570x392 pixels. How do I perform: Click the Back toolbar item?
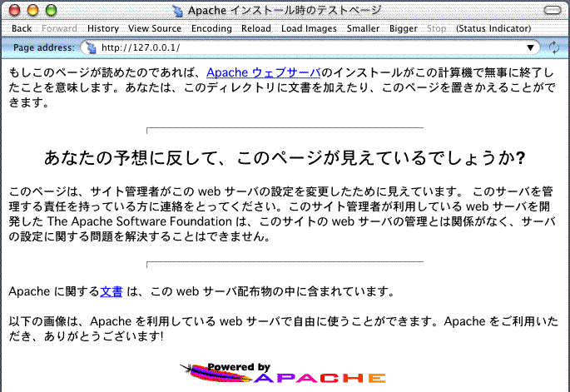pos(22,28)
